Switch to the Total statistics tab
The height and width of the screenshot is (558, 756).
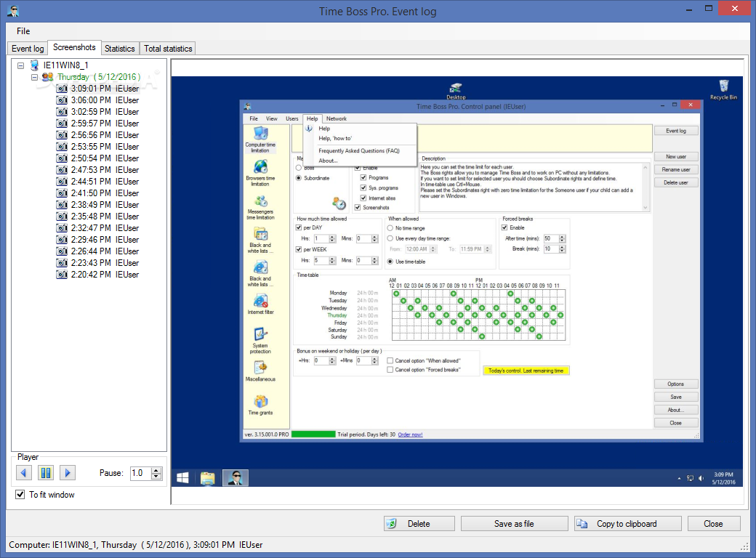[x=168, y=48]
